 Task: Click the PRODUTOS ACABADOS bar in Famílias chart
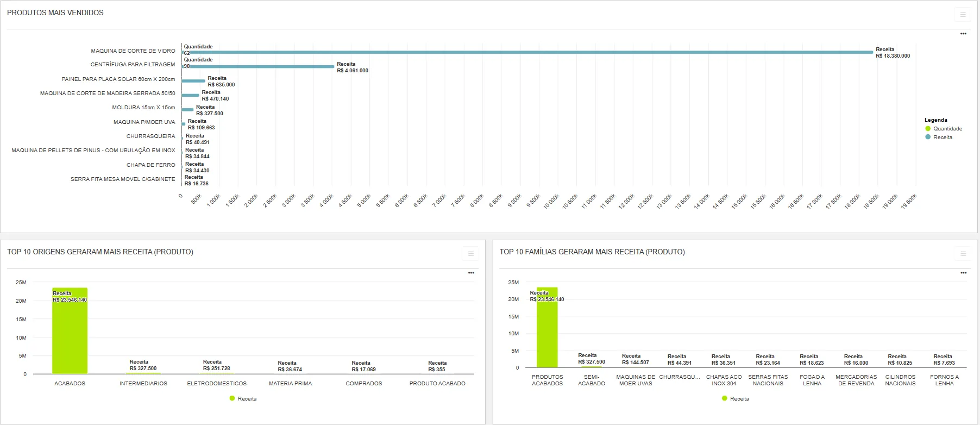547,332
